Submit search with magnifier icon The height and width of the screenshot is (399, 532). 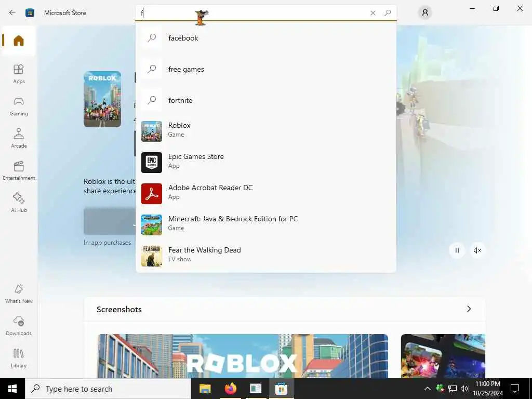(388, 13)
